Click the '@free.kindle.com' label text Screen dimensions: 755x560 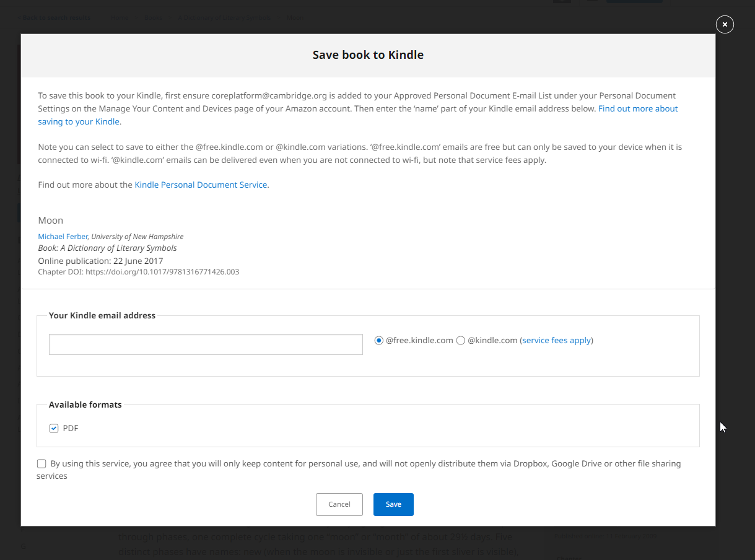419,340
